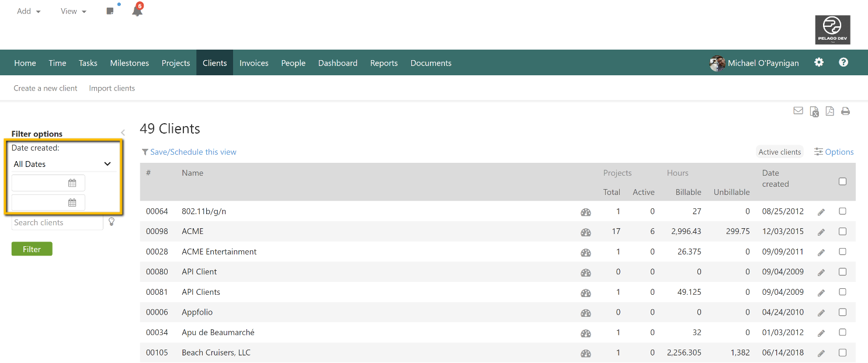The image size is (868, 363).
Task: Check the select-all checkbox in table header
Action: (842, 182)
